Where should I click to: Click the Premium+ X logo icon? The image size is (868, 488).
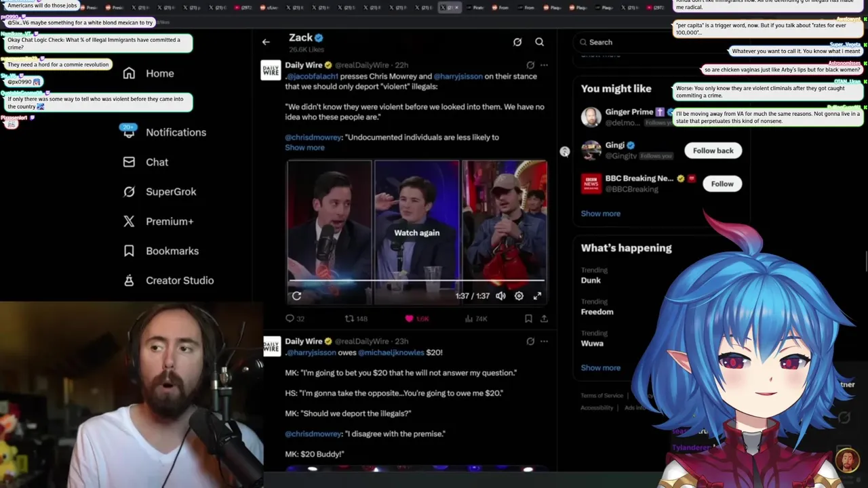129,221
